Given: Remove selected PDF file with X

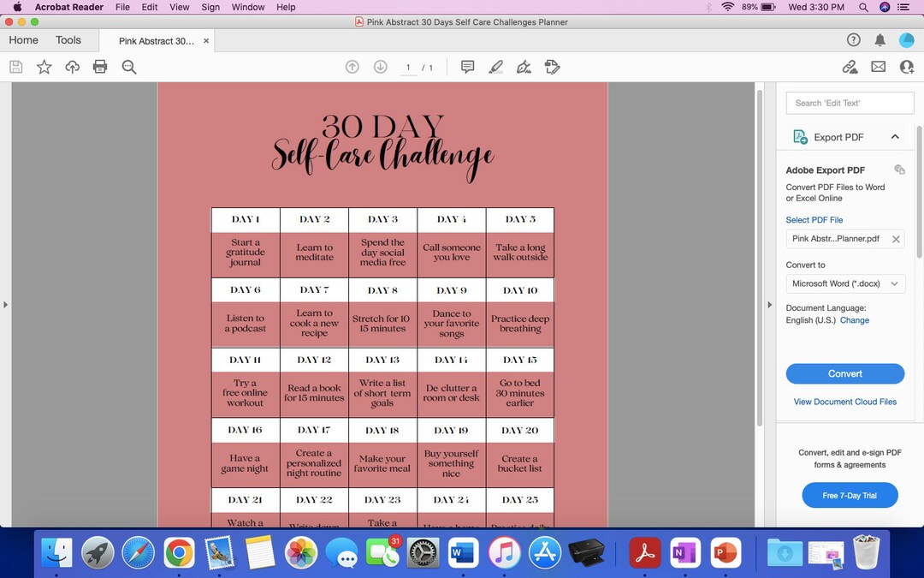Looking at the screenshot, I should point(896,239).
